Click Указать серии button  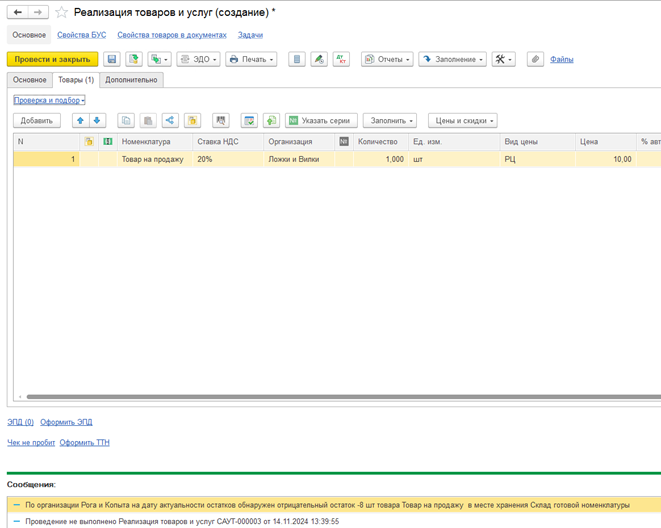coord(321,121)
